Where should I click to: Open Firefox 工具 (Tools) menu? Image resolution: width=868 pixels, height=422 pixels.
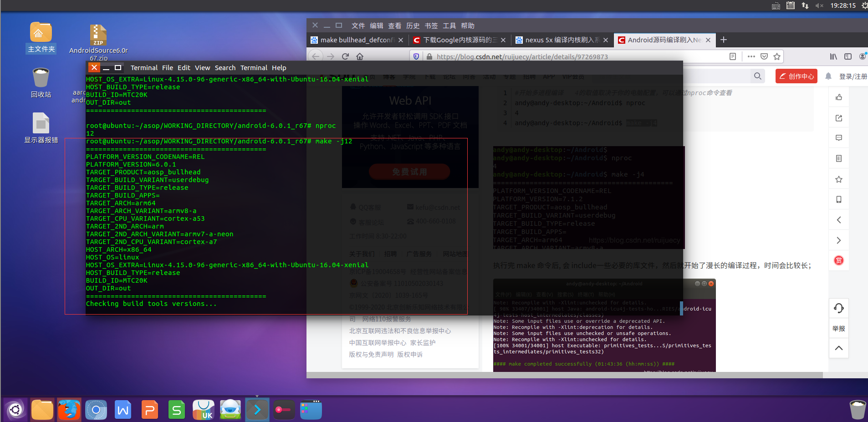(449, 26)
